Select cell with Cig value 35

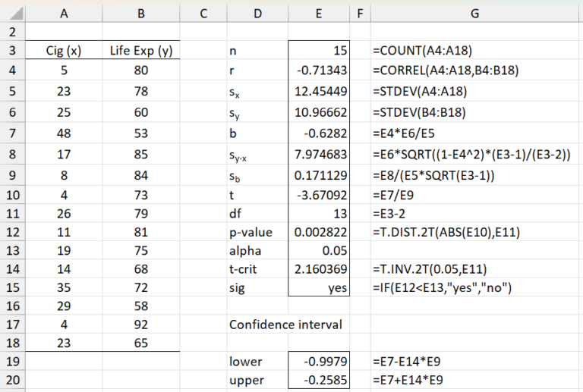[64, 287]
